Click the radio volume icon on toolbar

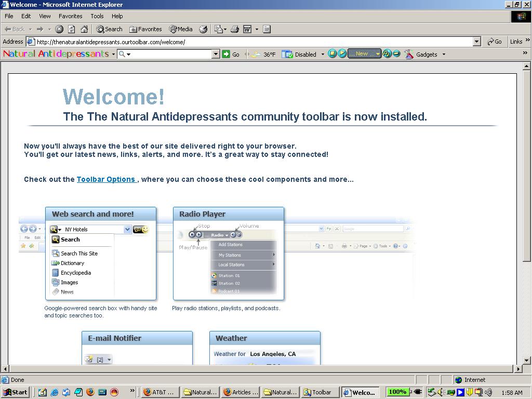387,54
